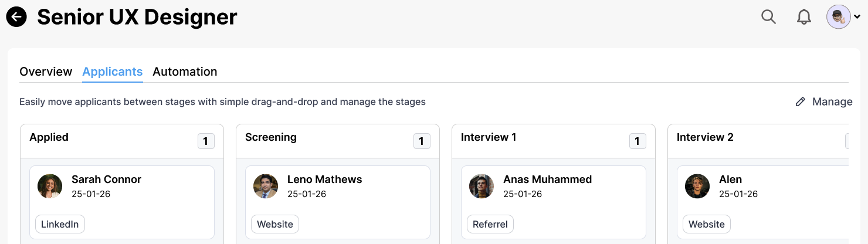The height and width of the screenshot is (244, 868).
Task: Click the count badge in Applied column
Action: point(206,141)
